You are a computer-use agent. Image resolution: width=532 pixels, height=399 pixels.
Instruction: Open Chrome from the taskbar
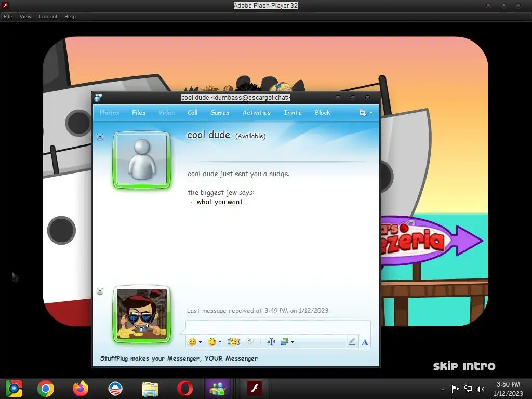pos(46,389)
